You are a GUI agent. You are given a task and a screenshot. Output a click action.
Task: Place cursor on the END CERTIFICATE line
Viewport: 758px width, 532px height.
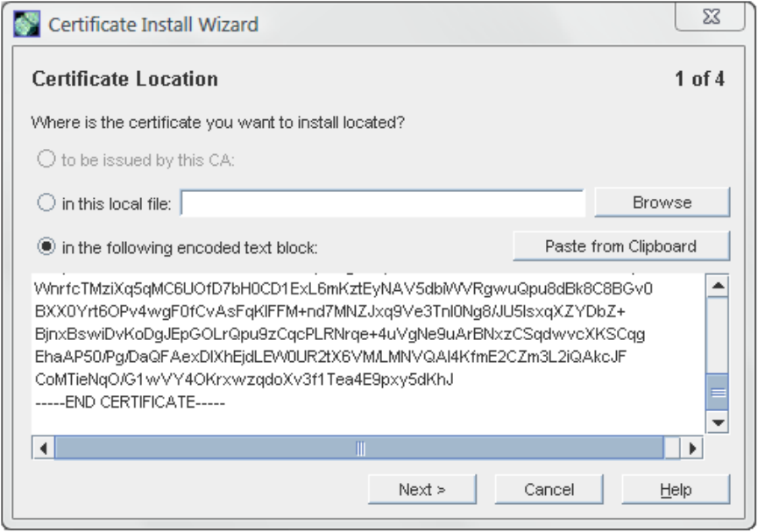point(130,402)
